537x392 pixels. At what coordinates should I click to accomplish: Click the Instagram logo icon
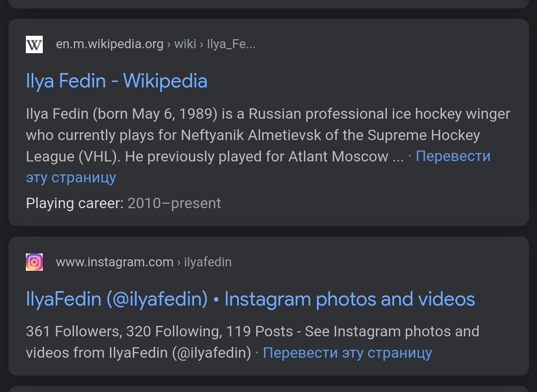[x=34, y=262]
